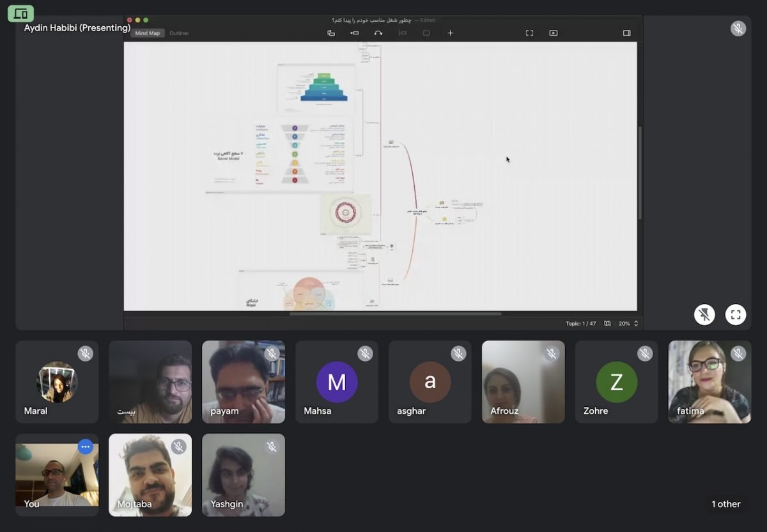Click the "Aydin Habibi (Presenting)" label
Screen dimensions: 767x532
(x=77, y=28)
